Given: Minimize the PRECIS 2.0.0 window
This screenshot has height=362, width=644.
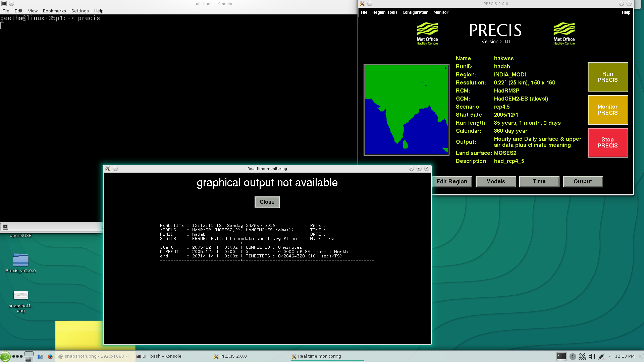Looking at the screenshot, I should (621, 4).
